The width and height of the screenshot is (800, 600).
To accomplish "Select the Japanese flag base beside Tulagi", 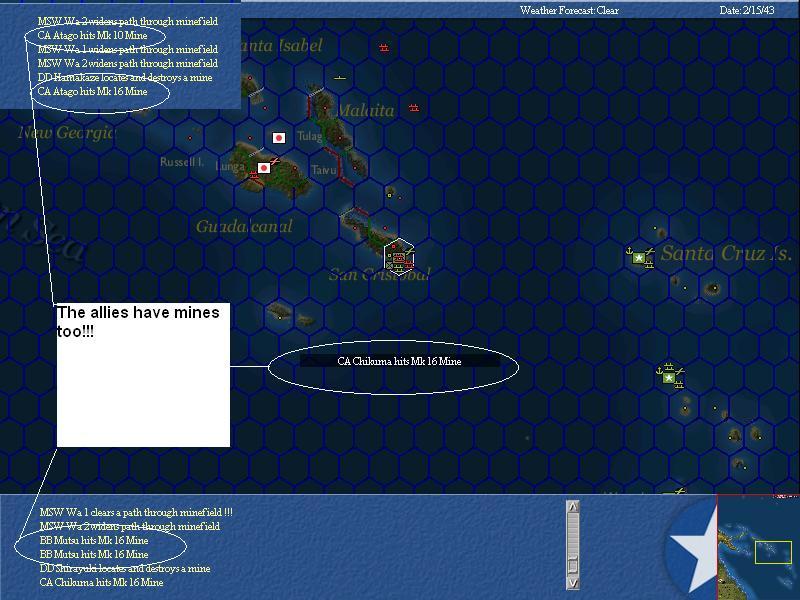I will point(279,138).
